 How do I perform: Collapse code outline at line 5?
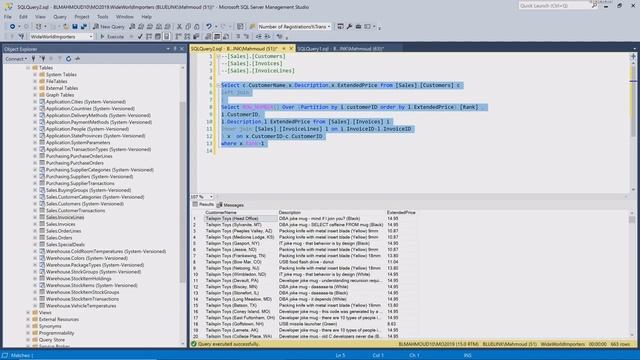click(218, 85)
